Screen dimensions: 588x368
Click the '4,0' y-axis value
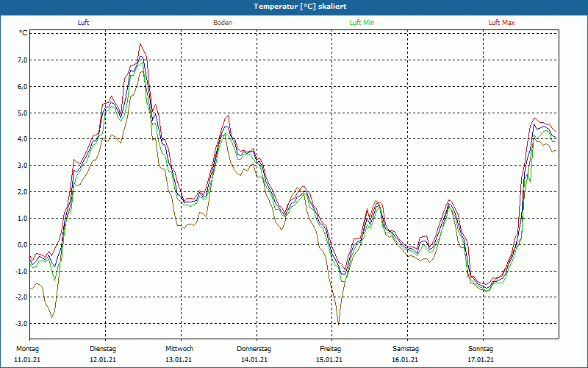(x=22, y=139)
